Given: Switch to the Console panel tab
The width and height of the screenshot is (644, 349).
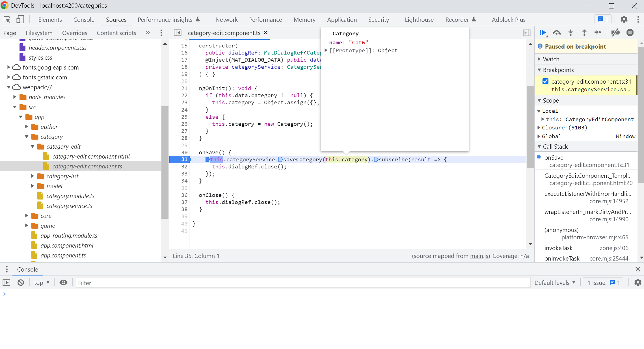Looking at the screenshot, I should [x=84, y=19].
